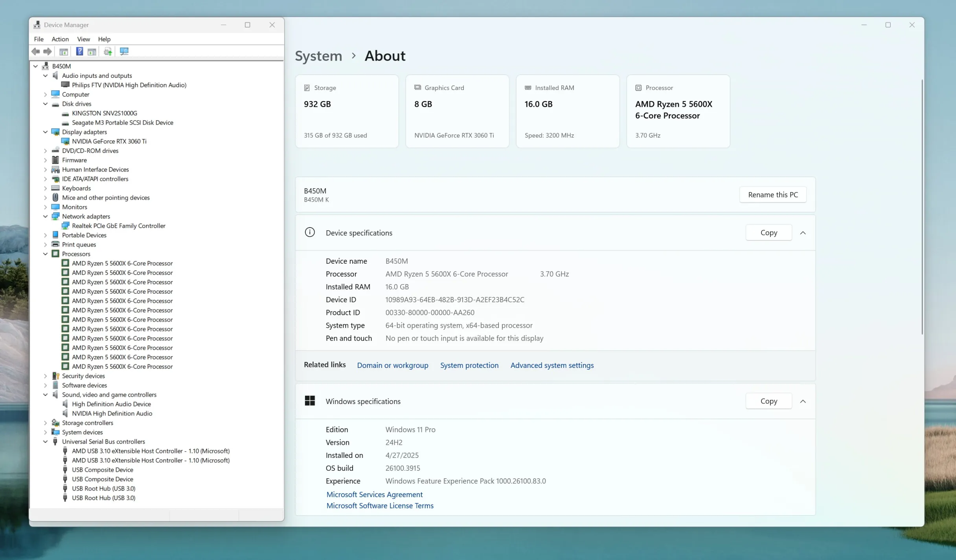Expand the Computer node
Viewport: 956px width, 560px height.
45,94
